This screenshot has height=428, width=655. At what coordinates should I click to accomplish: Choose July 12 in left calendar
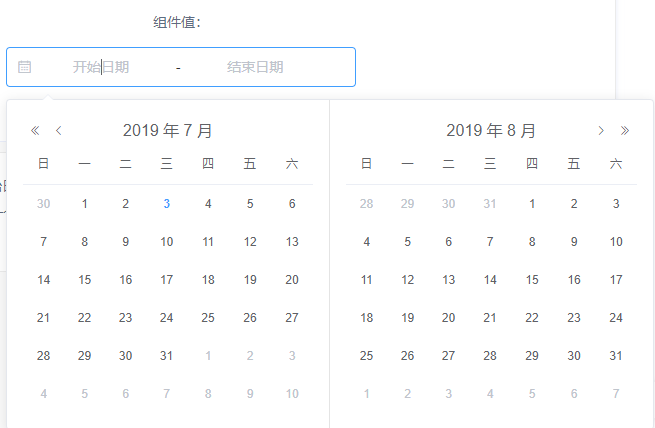[x=250, y=242]
